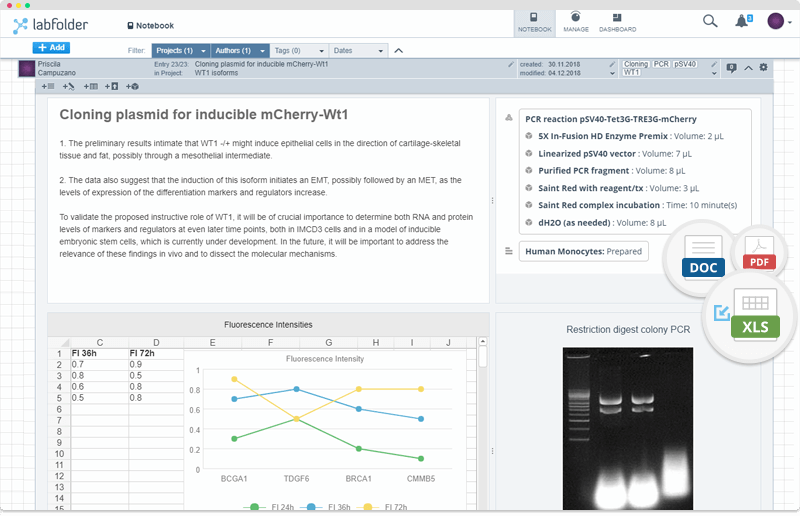
Task: Add a table block to the entry
Action: click(x=91, y=86)
